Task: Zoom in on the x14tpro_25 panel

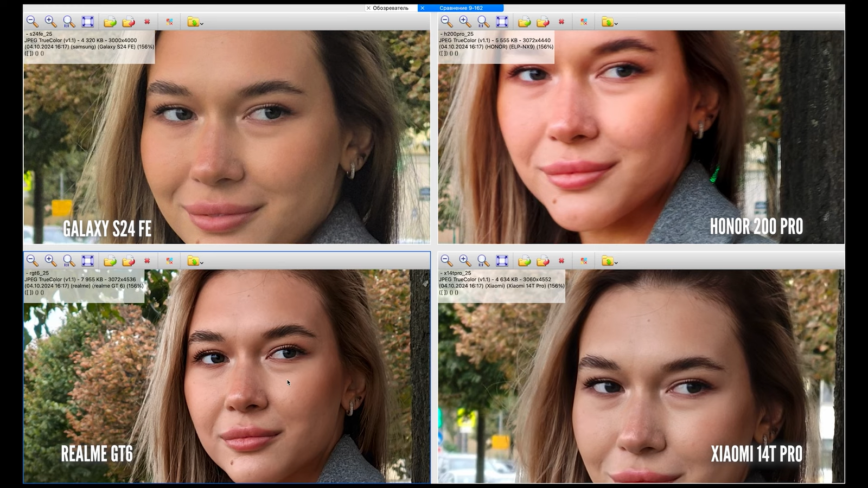Action: coord(465,261)
